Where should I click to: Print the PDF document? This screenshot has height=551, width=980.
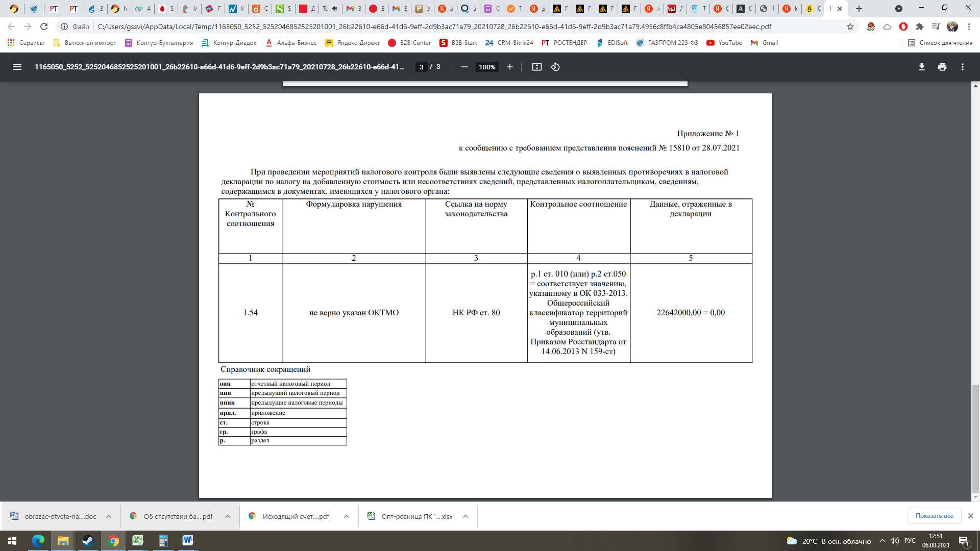pyautogui.click(x=942, y=67)
